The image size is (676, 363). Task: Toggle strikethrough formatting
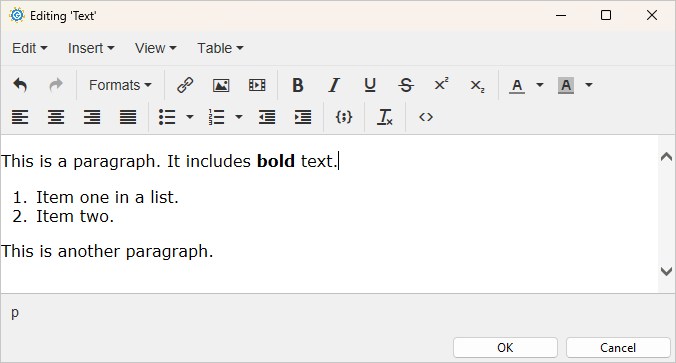tap(406, 85)
